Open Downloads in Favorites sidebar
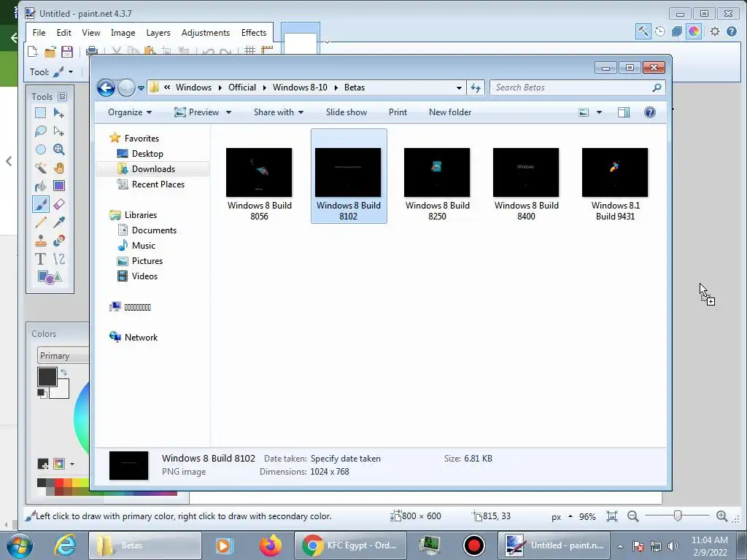Screen dimensions: 747x560 (x=153, y=169)
